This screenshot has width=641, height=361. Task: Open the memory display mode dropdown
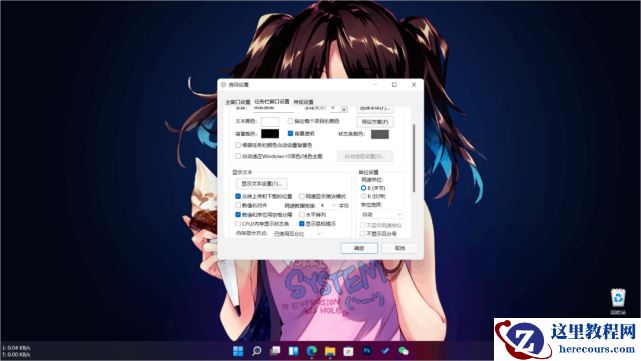coord(297,234)
